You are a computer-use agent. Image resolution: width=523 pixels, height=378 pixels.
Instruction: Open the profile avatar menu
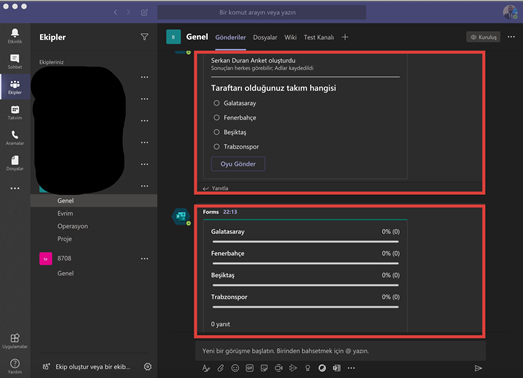(510, 12)
